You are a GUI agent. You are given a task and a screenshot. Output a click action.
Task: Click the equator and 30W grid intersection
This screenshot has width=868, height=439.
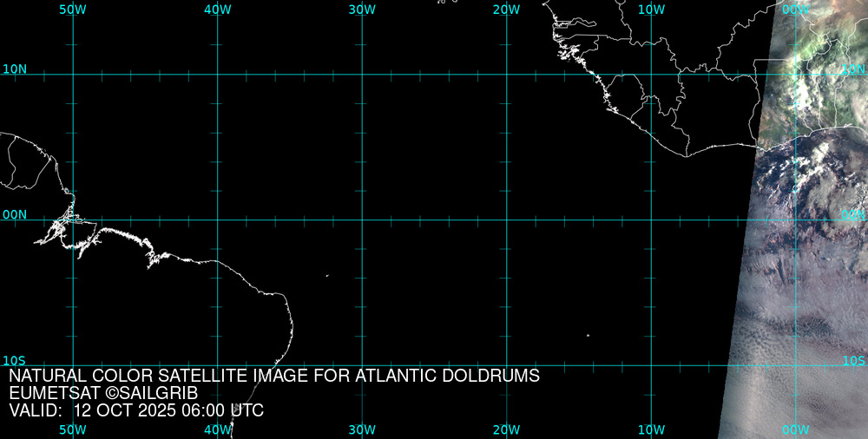pos(362,219)
